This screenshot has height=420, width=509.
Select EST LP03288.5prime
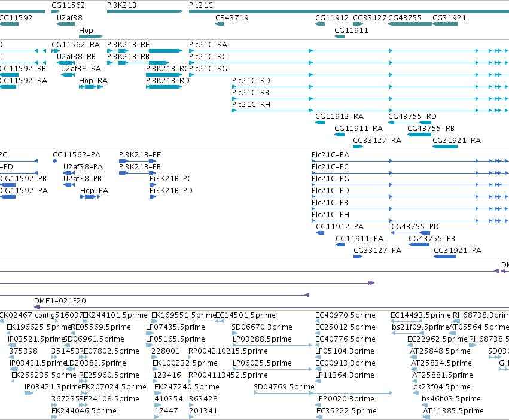[262, 339]
